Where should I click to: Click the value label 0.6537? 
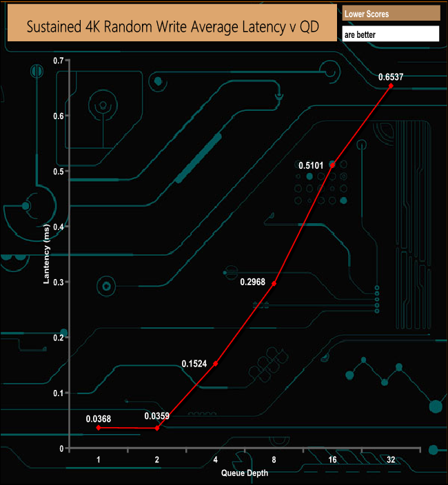click(391, 77)
